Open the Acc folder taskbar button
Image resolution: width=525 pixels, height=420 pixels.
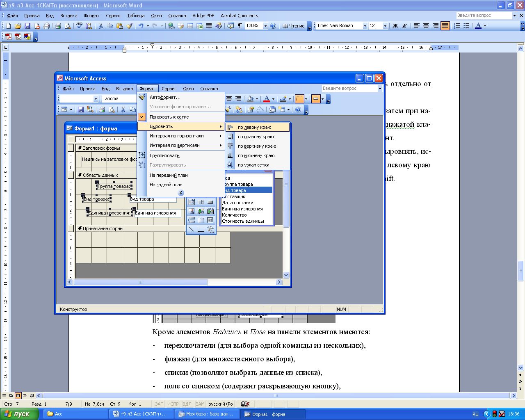click(x=75, y=414)
